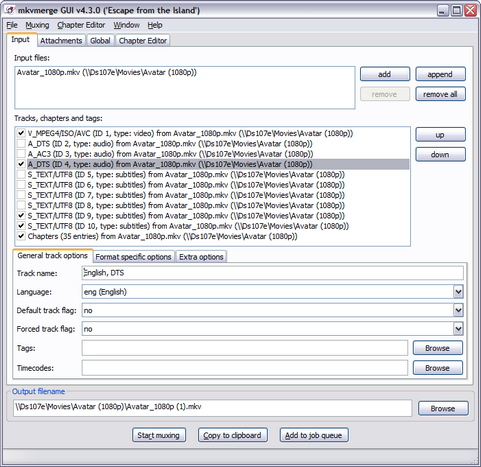Select the Extra options tab
Screen dimensions: 481x467
click(201, 257)
